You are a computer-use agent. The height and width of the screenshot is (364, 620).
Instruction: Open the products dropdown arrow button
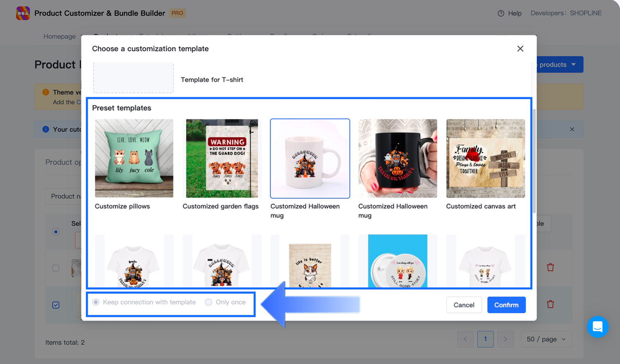[574, 65]
